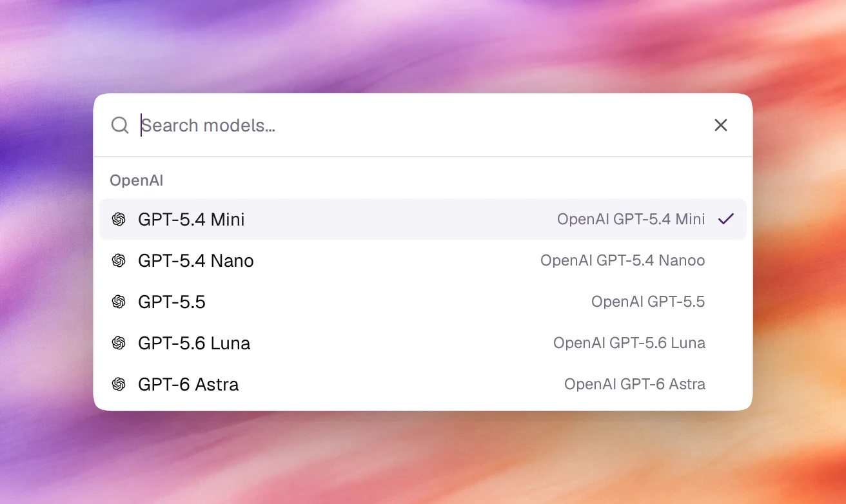Click the "OpenAI GPT-5.6 Luna" description text
Screen dimensions: 846x504
pyautogui.click(x=629, y=344)
